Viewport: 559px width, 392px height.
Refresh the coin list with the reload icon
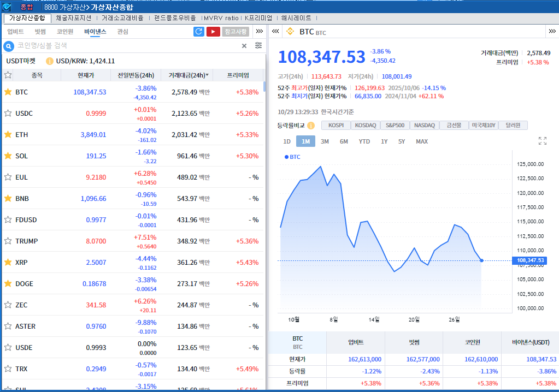[198, 32]
